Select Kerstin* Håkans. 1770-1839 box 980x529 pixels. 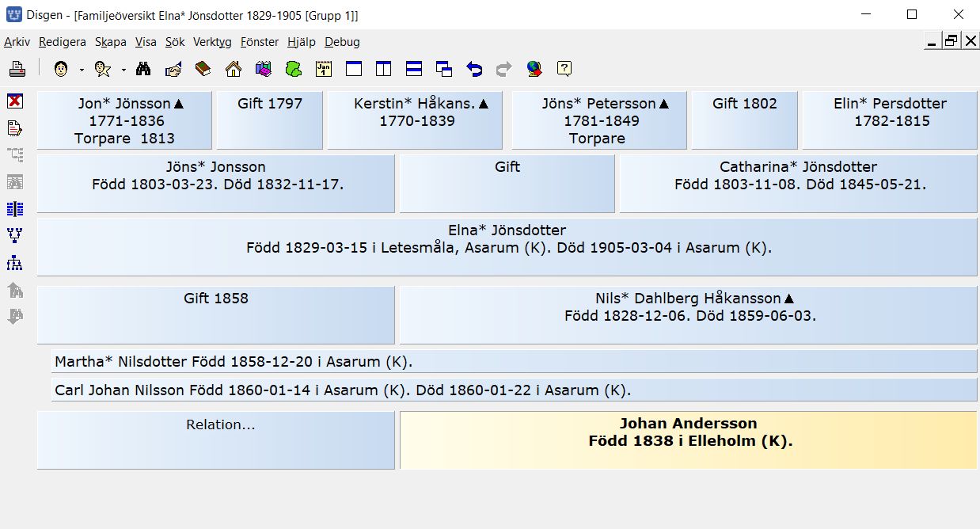pos(416,120)
